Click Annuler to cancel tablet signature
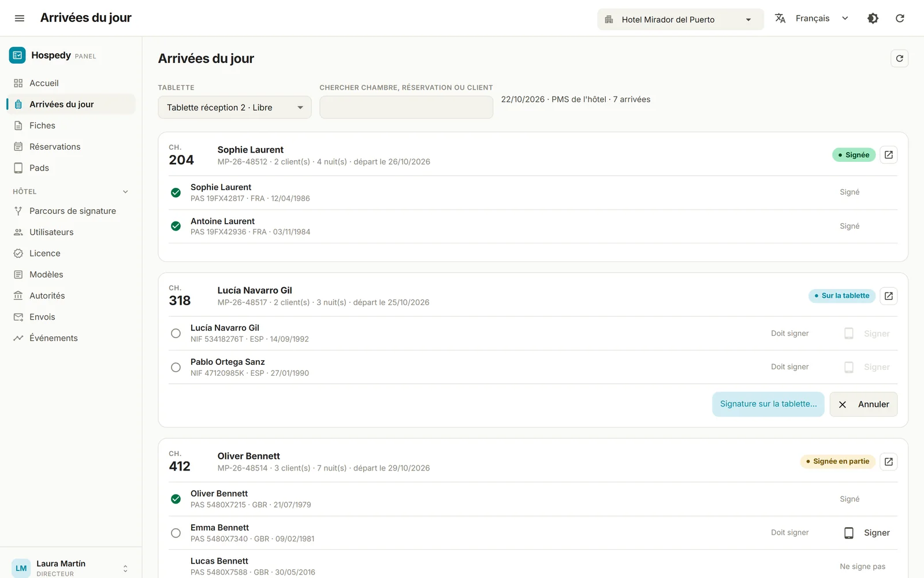 coord(863,405)
